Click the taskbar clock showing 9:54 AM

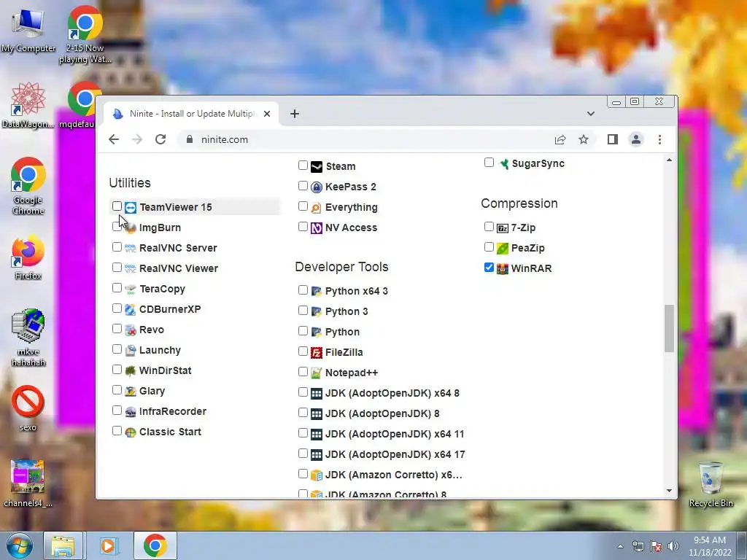pos(710,546)
